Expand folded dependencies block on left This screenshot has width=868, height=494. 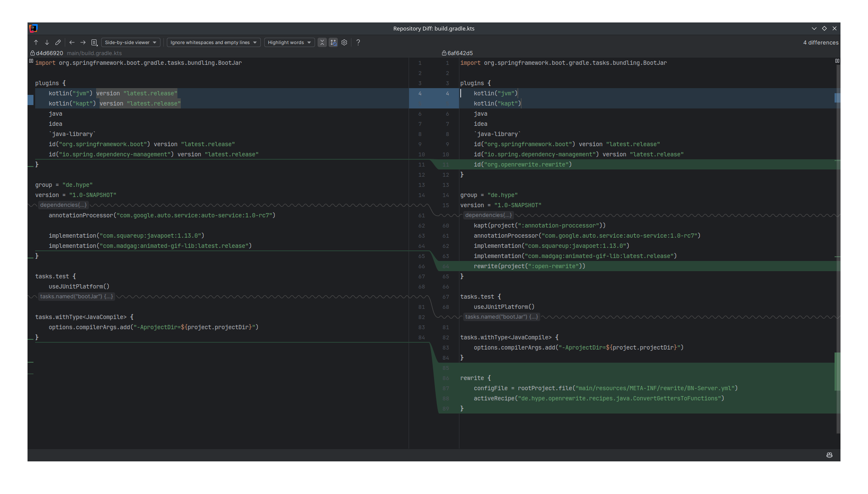[x=63, y=205]
